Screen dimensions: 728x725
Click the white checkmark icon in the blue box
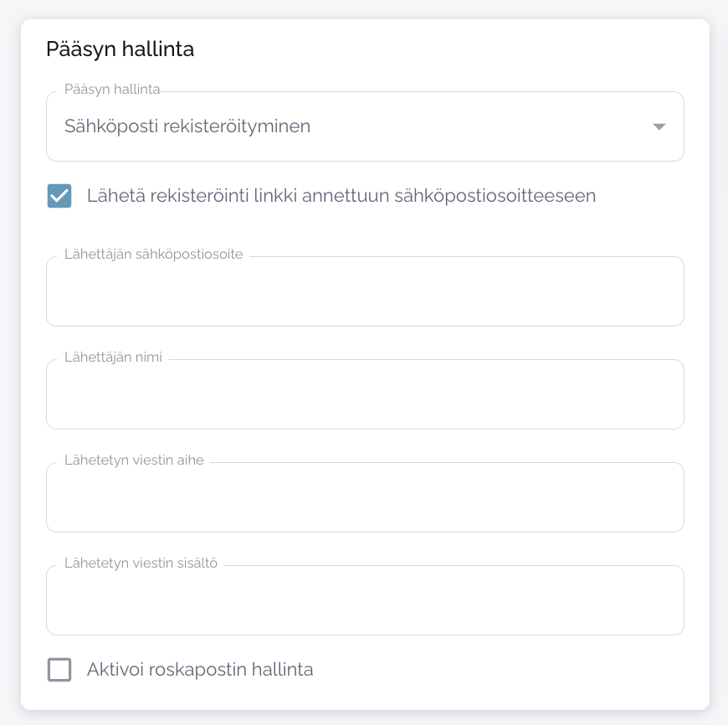[59, 196]
